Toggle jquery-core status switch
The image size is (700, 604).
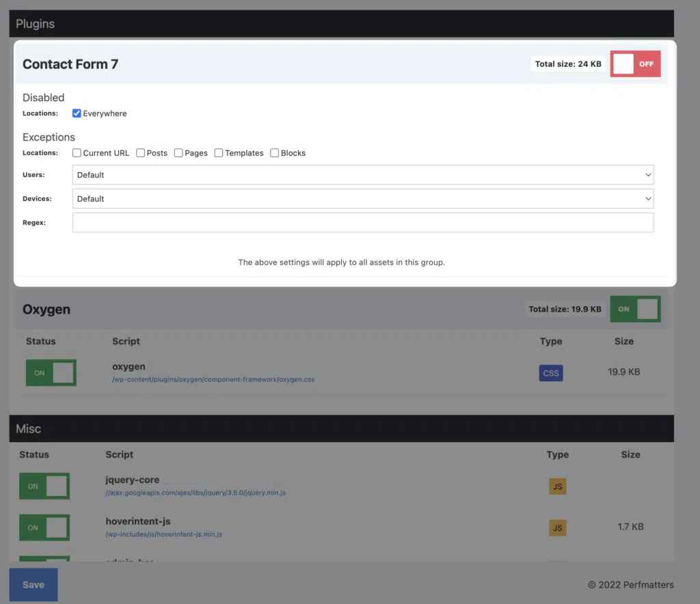(44, 486)
